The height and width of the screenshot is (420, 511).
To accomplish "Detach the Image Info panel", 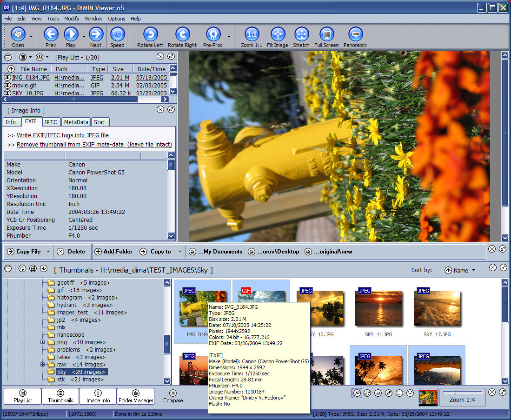I will pos(171,110).
